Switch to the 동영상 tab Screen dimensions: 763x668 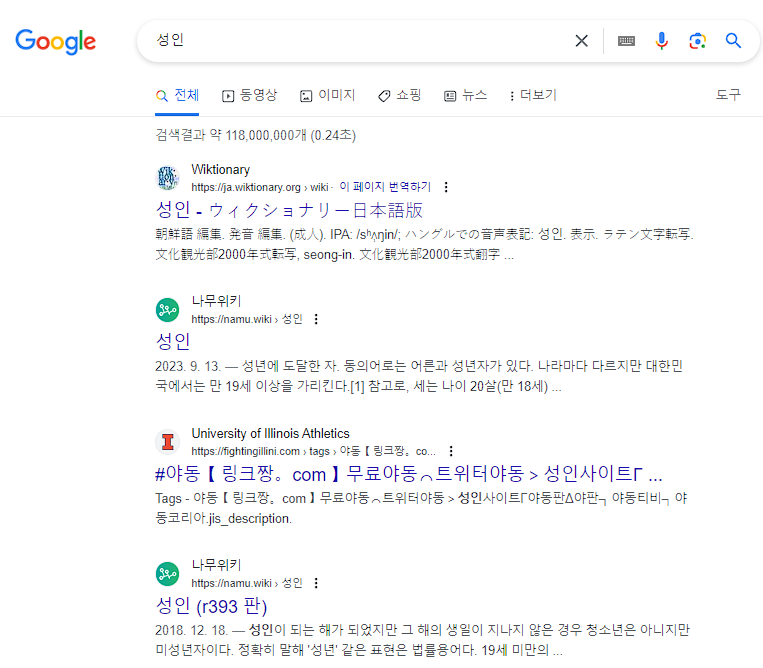(249, 95)
